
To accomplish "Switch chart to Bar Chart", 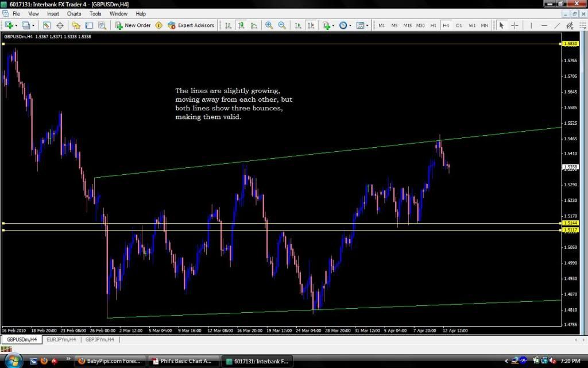I will [x=228, y=25].
